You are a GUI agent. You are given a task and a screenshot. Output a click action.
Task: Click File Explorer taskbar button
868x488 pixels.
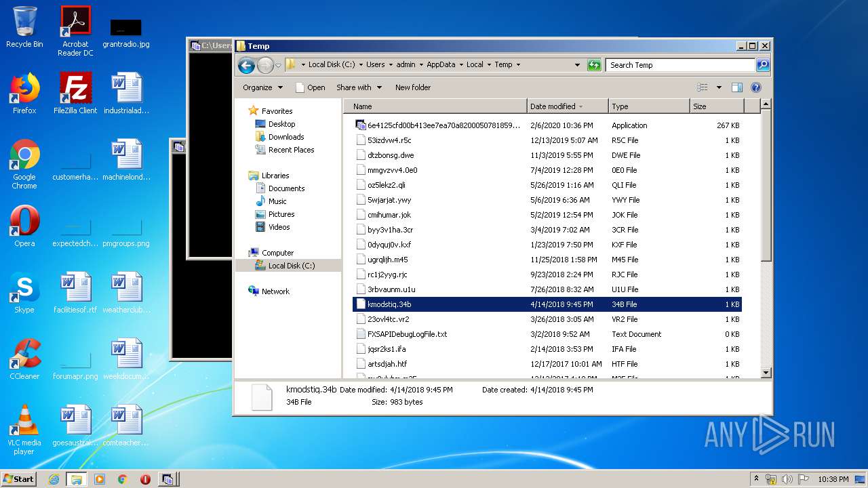tap(76, 479)
